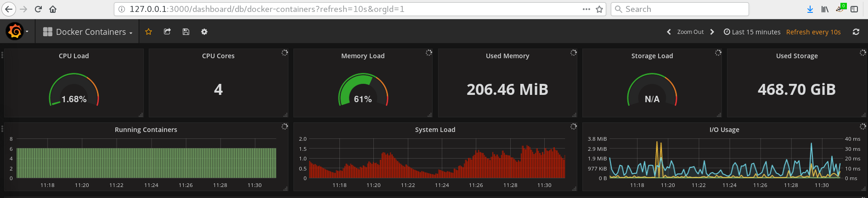868x198 pixels.
Task: Click the dashboard refresh icon
Action: click(x=856, y=32)
